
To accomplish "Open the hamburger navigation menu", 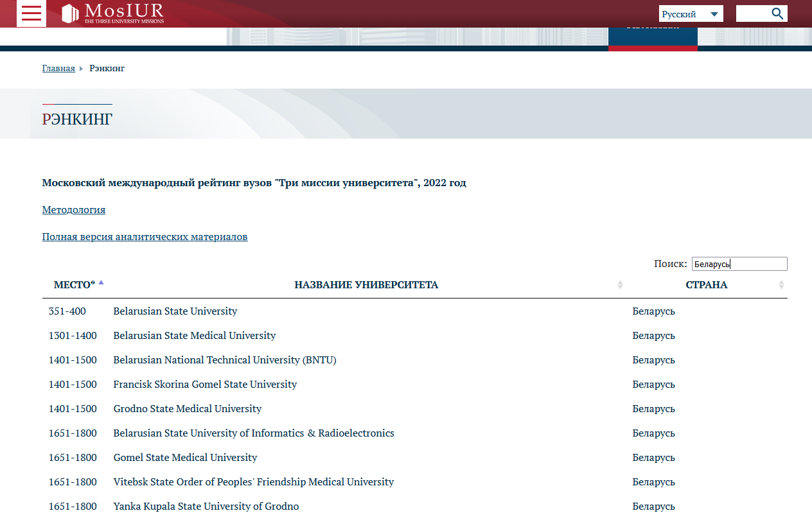I will (31, 13).
